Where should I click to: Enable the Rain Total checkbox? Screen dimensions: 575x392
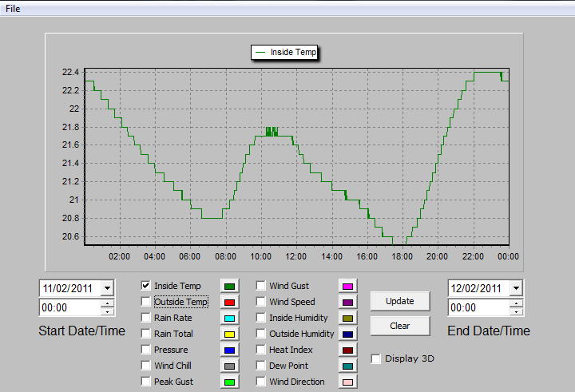(x=145, y=334)
